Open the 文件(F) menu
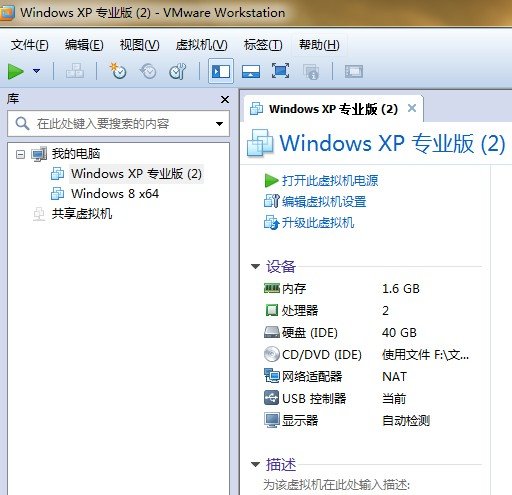 point(29,45)
